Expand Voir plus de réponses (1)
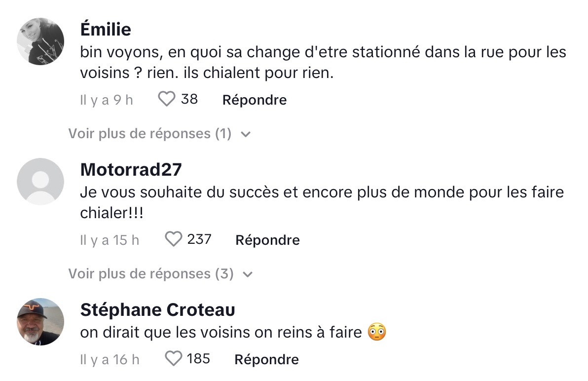The image size is (588, 381). (x=159, y=134)
